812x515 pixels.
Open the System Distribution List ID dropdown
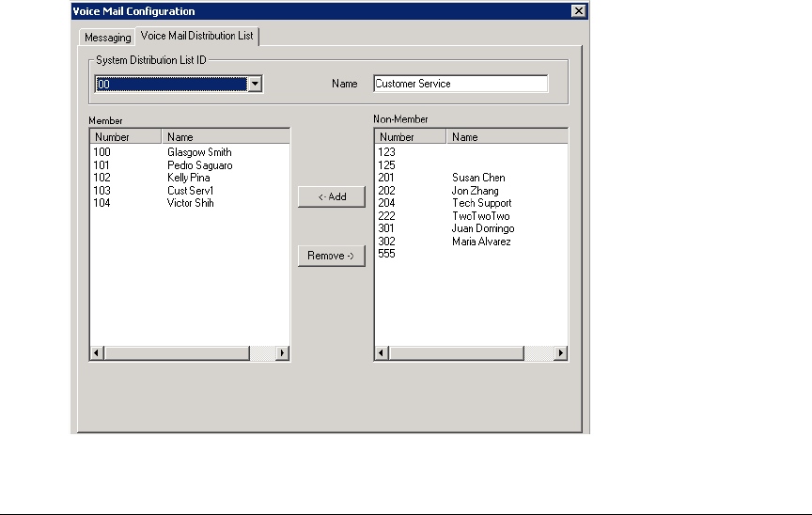(254, 84)
